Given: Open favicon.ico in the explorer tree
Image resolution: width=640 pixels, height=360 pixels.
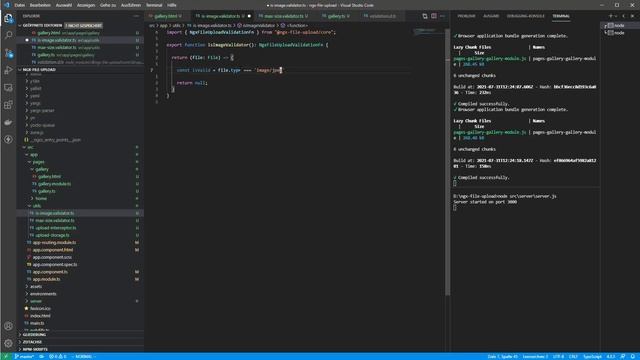Looking at the screenshot, I should [40, 309].
